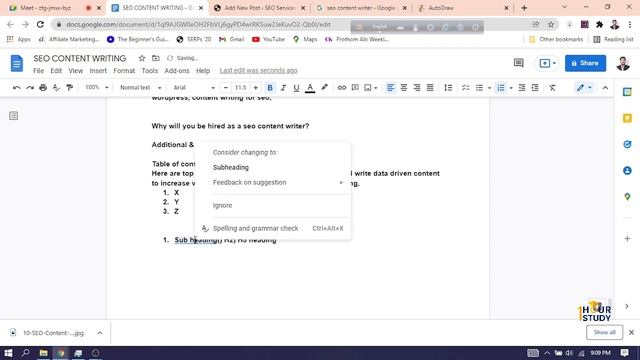
Task: Select the Paint format tool
Action: 69,88
